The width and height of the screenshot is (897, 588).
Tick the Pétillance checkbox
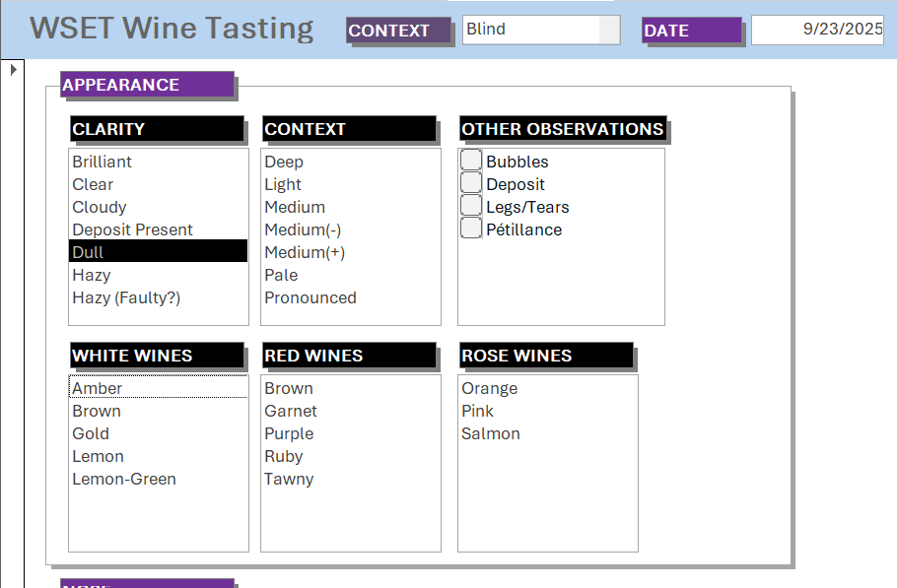point(471,228)
